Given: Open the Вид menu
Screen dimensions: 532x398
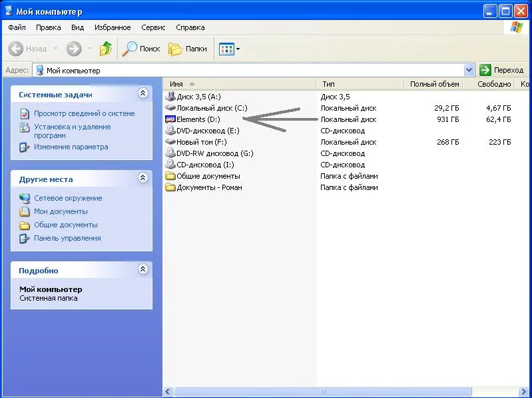Looking at the screenshot, I should click(x=77, y=27).
